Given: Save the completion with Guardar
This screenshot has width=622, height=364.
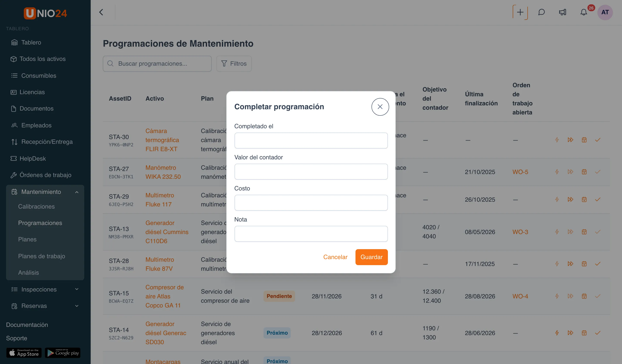Looking at the screenshot, I should point(371,257).
